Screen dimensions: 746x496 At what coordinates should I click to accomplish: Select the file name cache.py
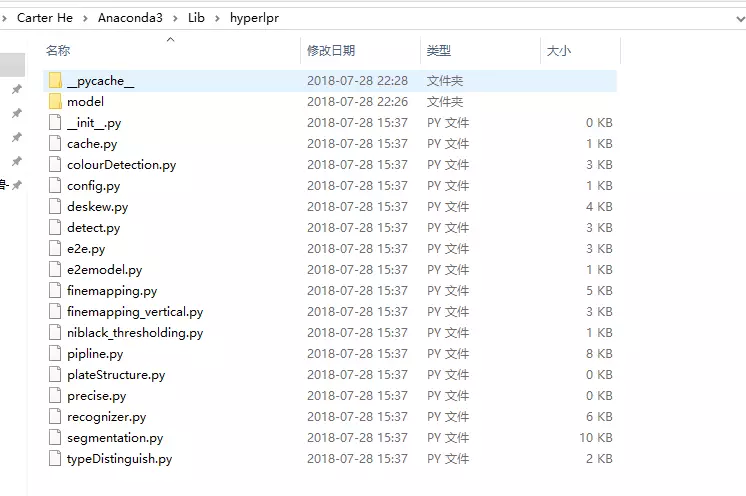click(x=92, y=144)
